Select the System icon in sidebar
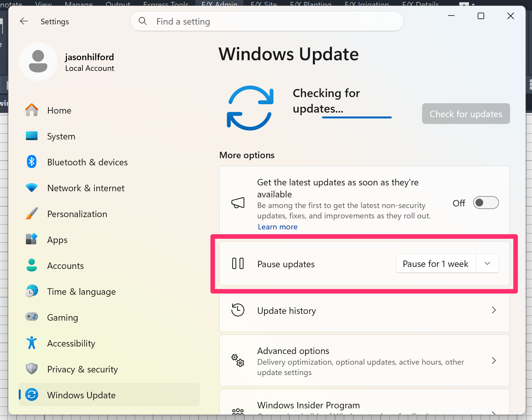Screen dimensions: 532x420 [x=31, y=136]
